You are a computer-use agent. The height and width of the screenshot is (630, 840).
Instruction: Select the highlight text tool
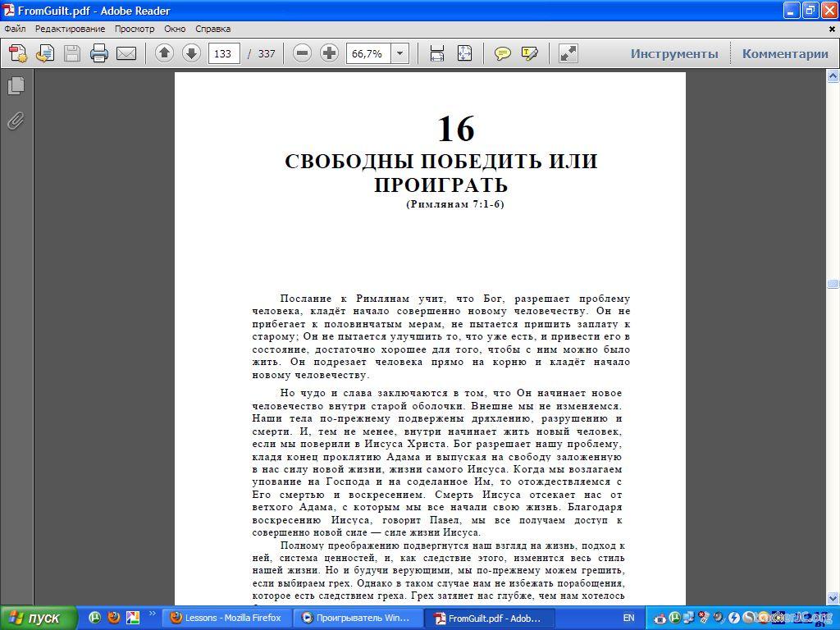click(529, 54)
